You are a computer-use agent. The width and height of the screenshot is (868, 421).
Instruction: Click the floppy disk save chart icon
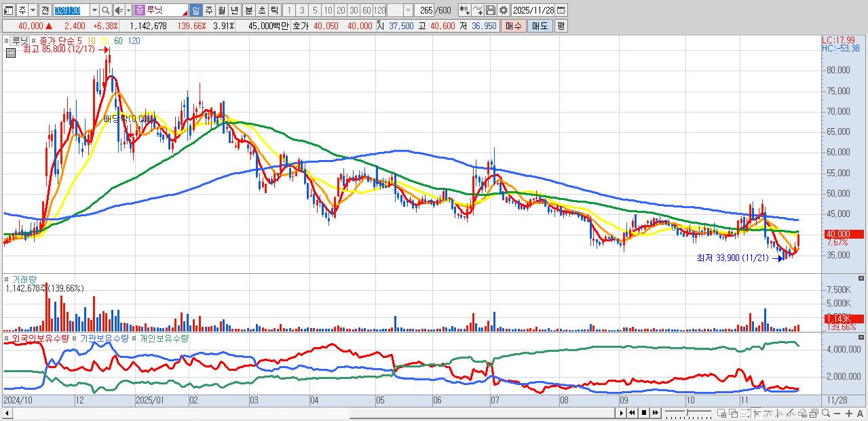(490, 10)
